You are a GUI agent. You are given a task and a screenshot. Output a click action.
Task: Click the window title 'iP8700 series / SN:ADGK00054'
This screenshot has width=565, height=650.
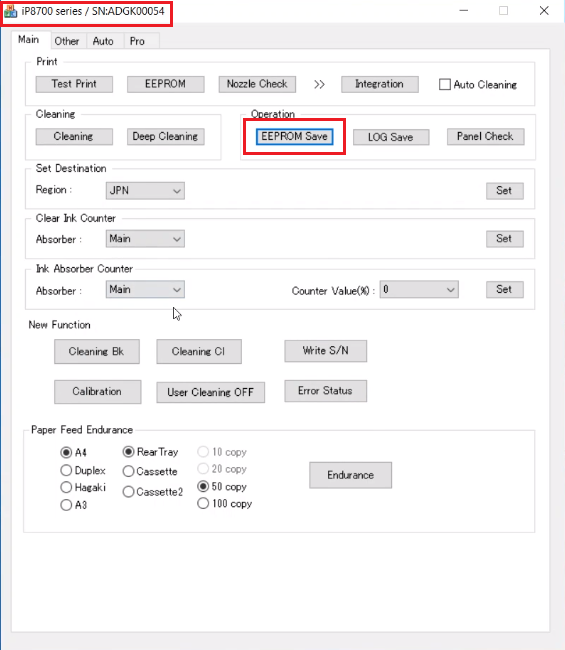93,11
